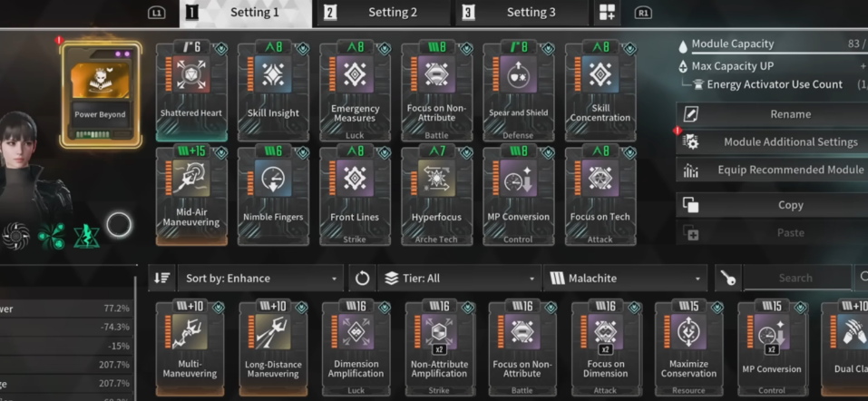Click the Power Beyond skill module
The height and width of the screenshot is (401, 868).
tap(101, 95)
